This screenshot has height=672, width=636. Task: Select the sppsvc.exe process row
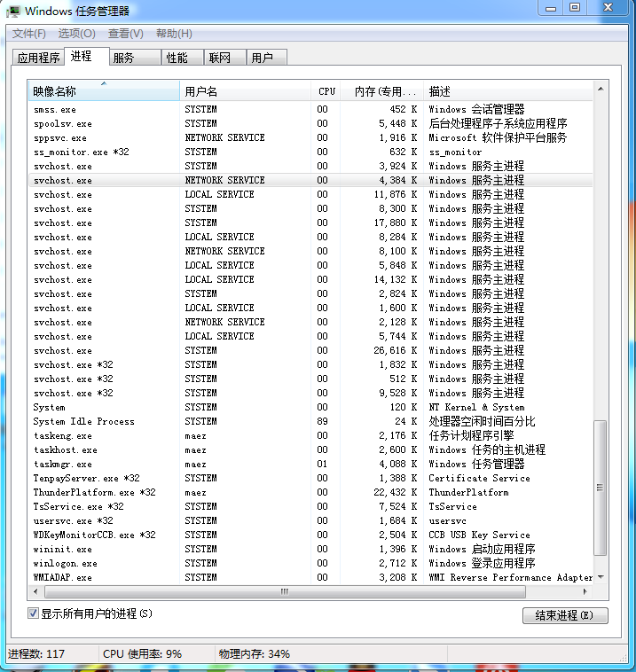[x=310, y=137]
